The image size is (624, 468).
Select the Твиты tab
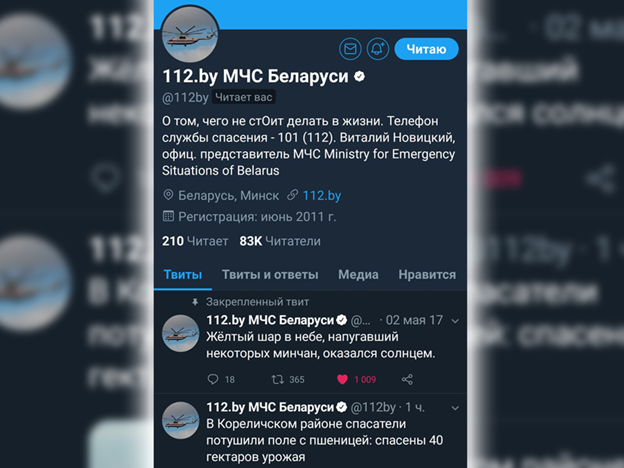[183, 275]
